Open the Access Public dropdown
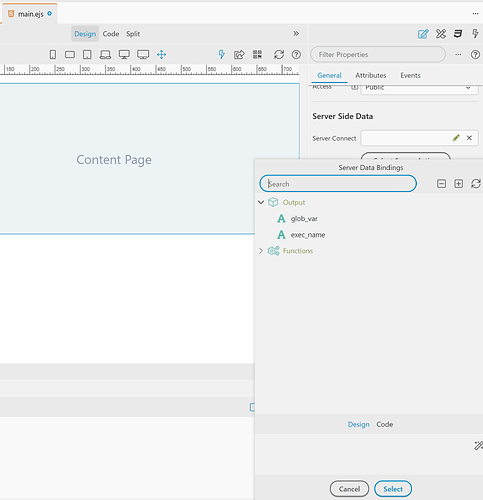 [419, 88]
